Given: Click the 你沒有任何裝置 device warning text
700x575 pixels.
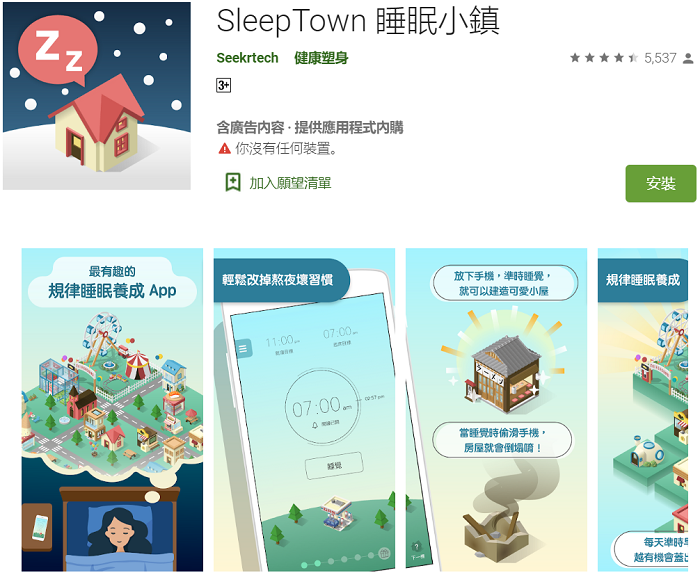Looking at the screenshot, I should [286, 149].
